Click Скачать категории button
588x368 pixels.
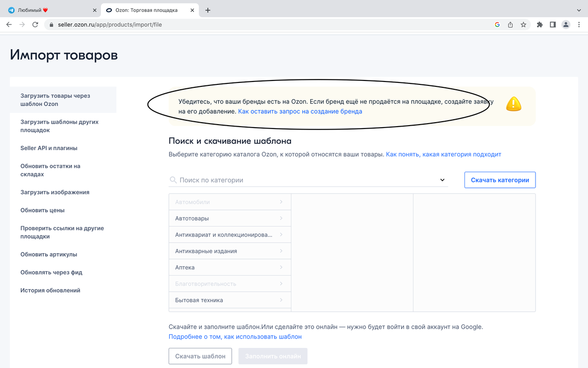pyautogui.click(x=500, y=180)
